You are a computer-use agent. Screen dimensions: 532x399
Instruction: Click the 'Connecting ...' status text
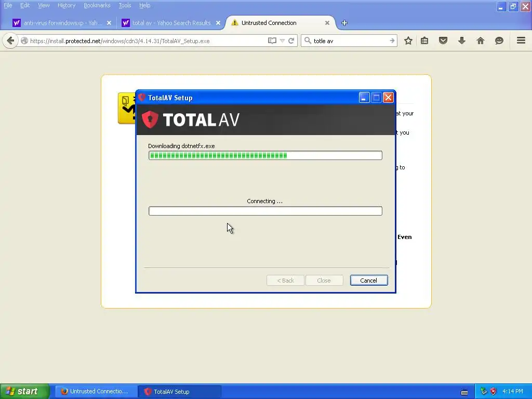coord(264,201)
